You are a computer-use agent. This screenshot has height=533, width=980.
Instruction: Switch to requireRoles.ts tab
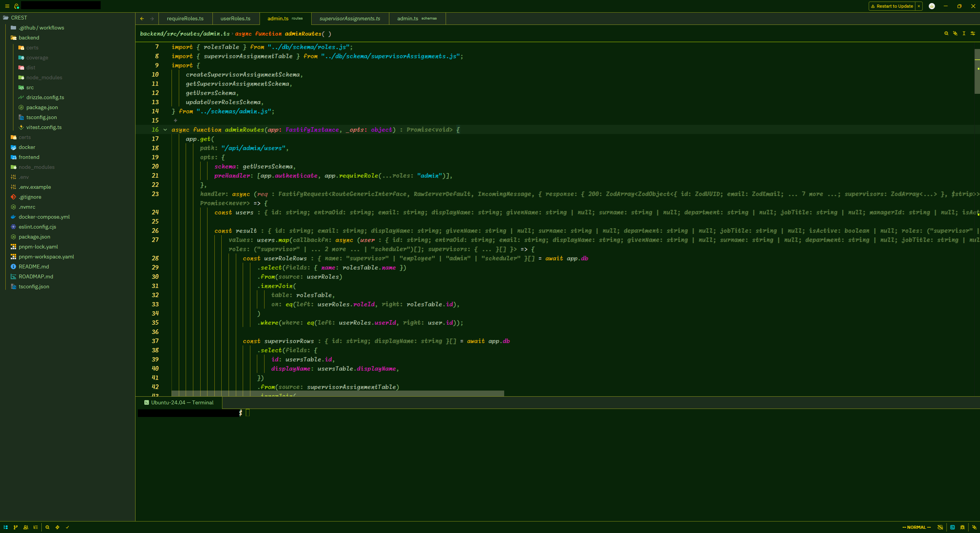tap(185, 18)
